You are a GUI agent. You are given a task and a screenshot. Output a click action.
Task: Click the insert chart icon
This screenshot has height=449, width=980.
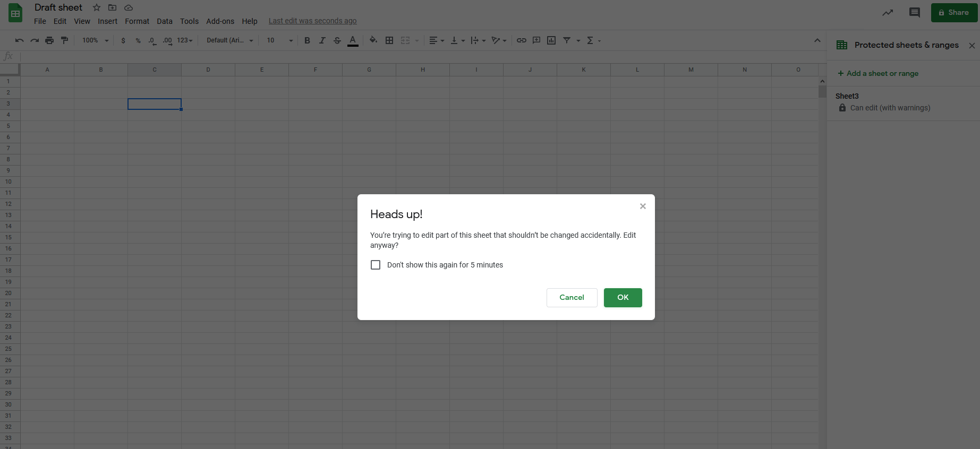tap(551, 40)
